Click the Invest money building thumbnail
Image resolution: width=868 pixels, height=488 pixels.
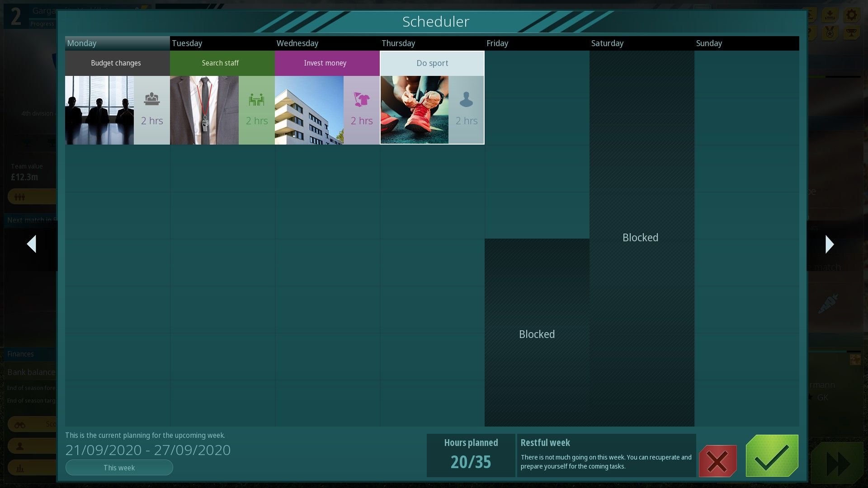[x=309, y=110]
